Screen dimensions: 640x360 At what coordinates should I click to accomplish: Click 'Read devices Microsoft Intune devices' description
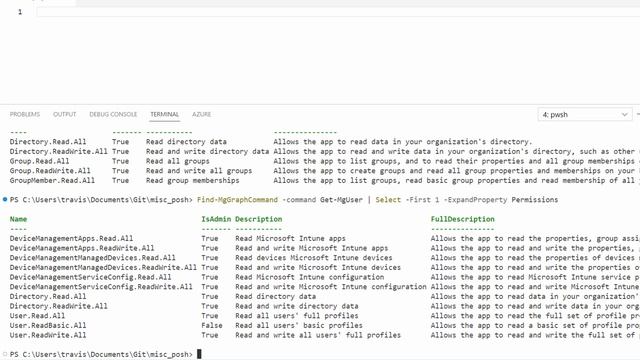(x=313, y=258)
